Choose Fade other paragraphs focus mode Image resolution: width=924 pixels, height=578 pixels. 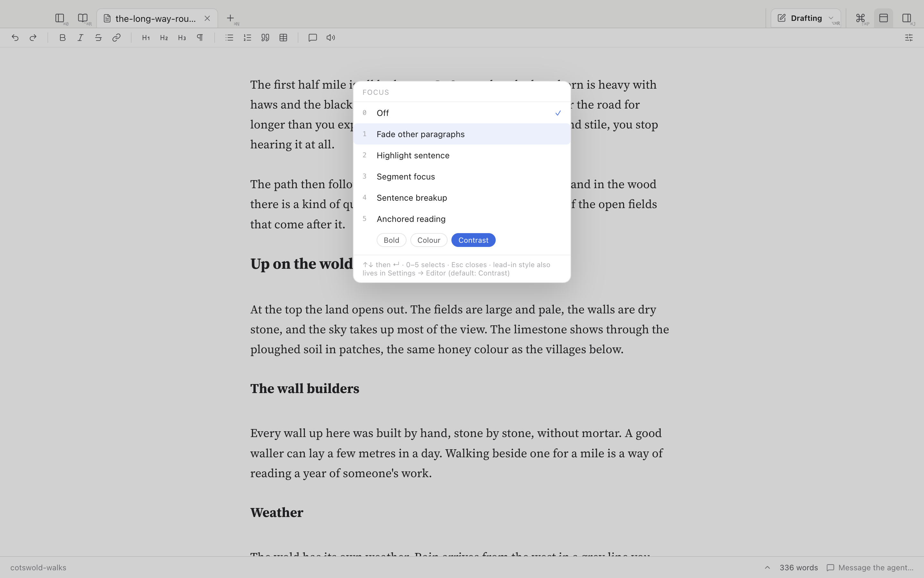[462, 134]
